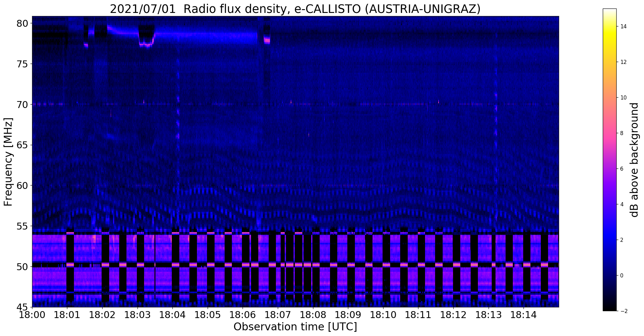This screenshot has width=644, height=336.
Task: Click the 18:04 time tick label
Action: [172, 315]
